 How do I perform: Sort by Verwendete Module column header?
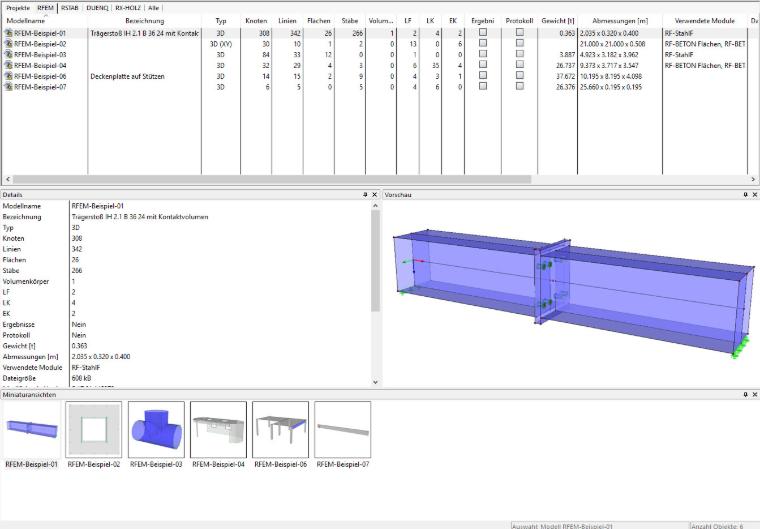(x=705, y=21)
